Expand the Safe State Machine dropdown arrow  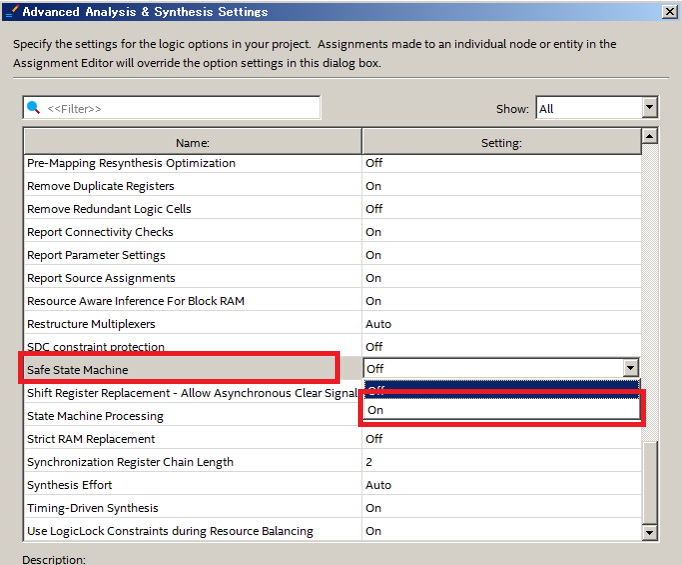click(630, 369)
